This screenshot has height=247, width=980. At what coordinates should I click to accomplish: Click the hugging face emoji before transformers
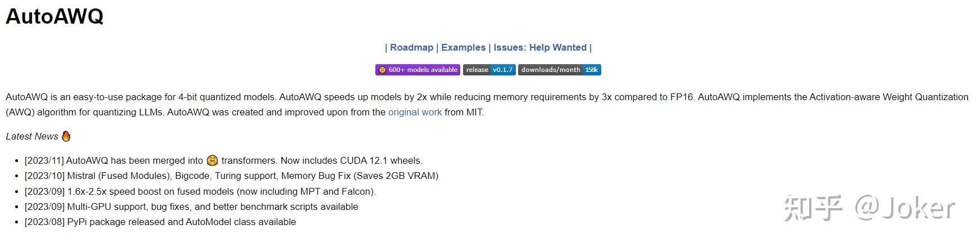212,160
